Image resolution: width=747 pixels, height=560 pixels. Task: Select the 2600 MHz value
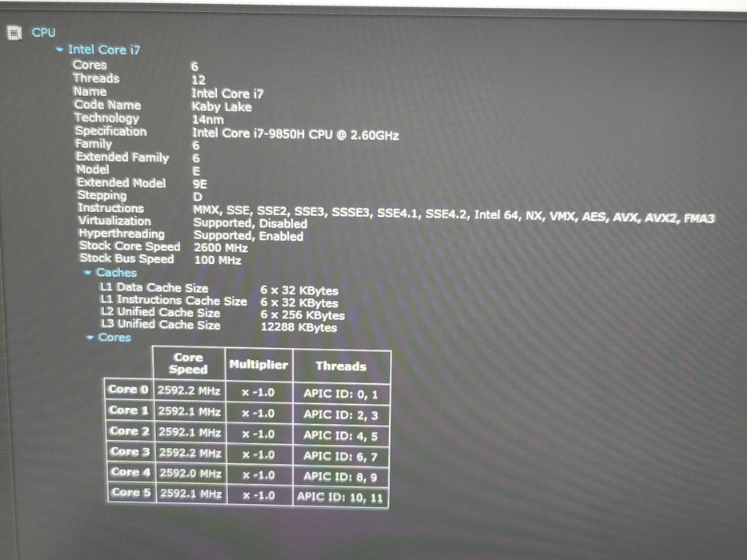coord(220,248)
